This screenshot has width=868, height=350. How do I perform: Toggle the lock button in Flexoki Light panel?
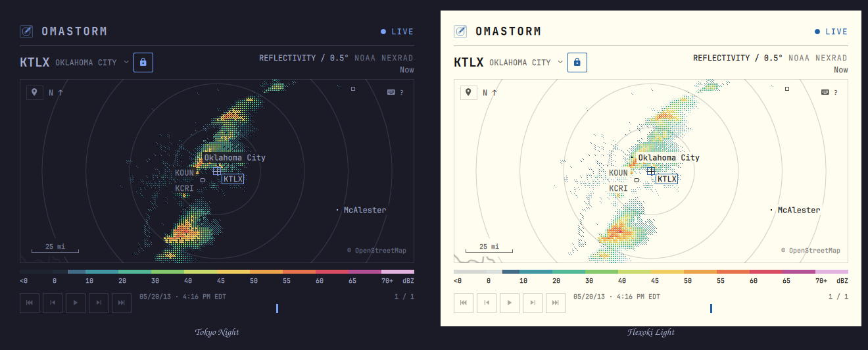[577, 63]
